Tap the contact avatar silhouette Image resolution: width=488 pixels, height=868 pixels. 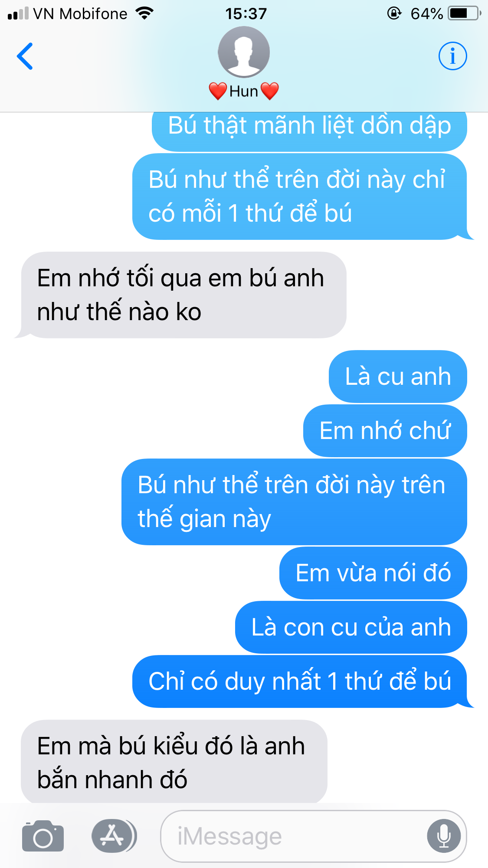coord(244,52)
